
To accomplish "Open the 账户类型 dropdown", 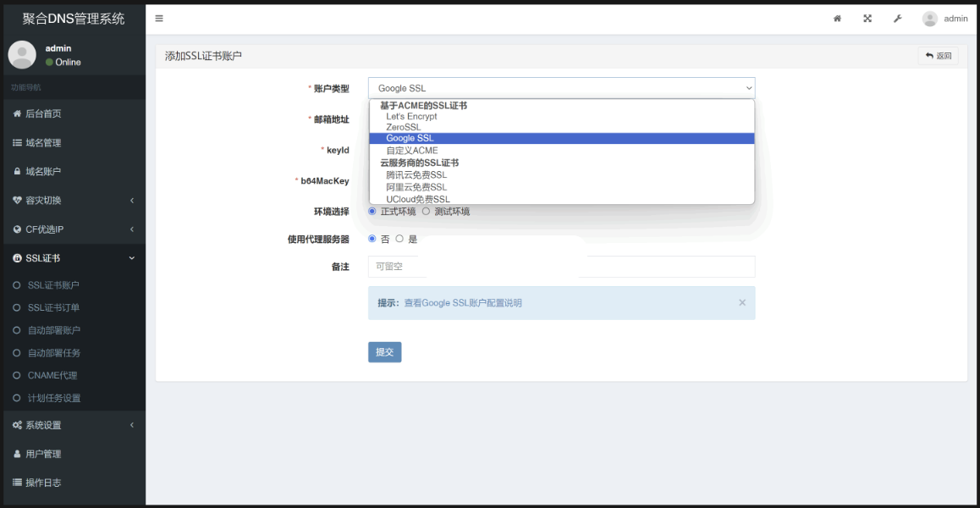I will tap(561, 88).
